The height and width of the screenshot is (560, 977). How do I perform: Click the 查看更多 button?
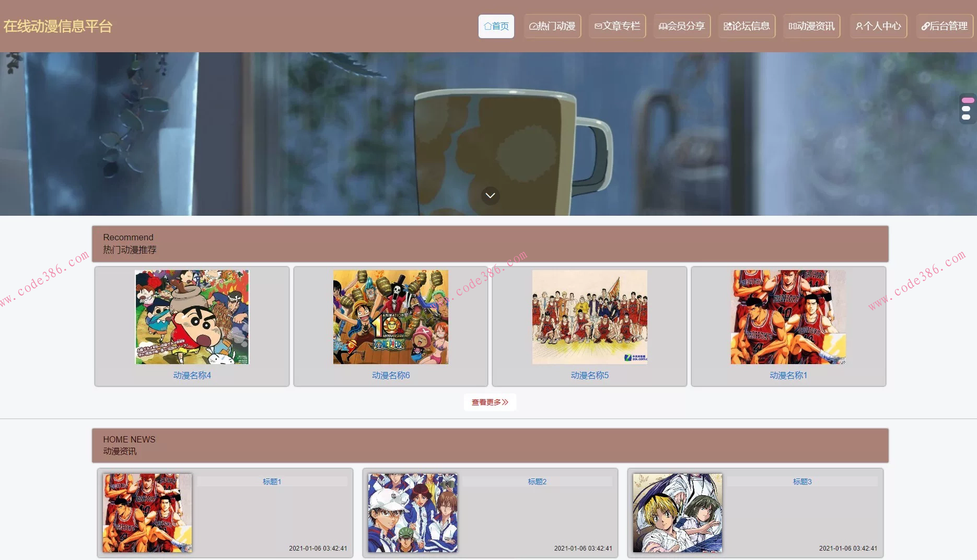point(490,402)
